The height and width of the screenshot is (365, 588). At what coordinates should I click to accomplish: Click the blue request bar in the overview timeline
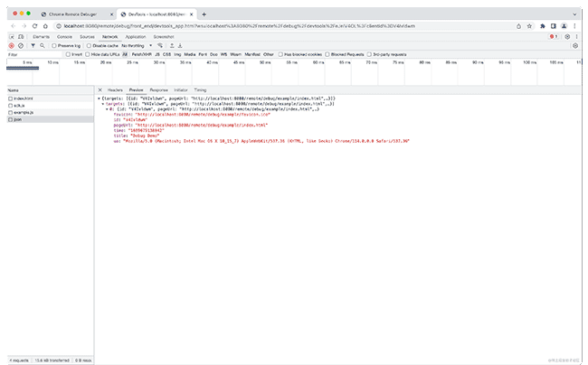(x=23, y=68)
